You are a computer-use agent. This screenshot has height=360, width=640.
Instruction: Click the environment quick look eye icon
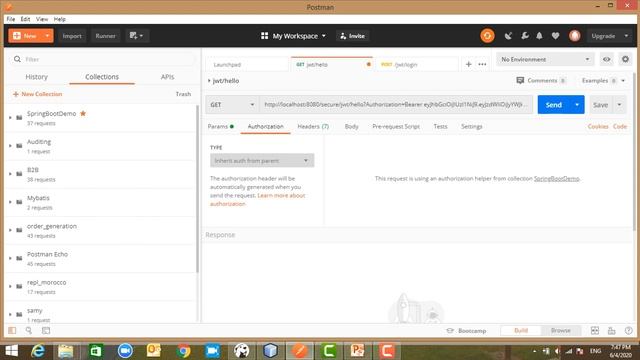[607, 60]
